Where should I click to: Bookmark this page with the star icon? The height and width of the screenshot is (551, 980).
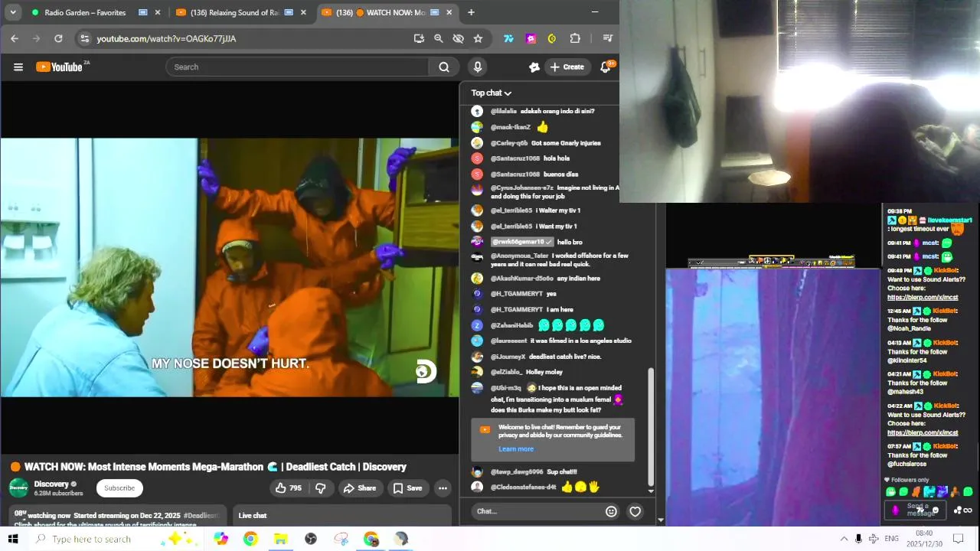pos(478,38)
